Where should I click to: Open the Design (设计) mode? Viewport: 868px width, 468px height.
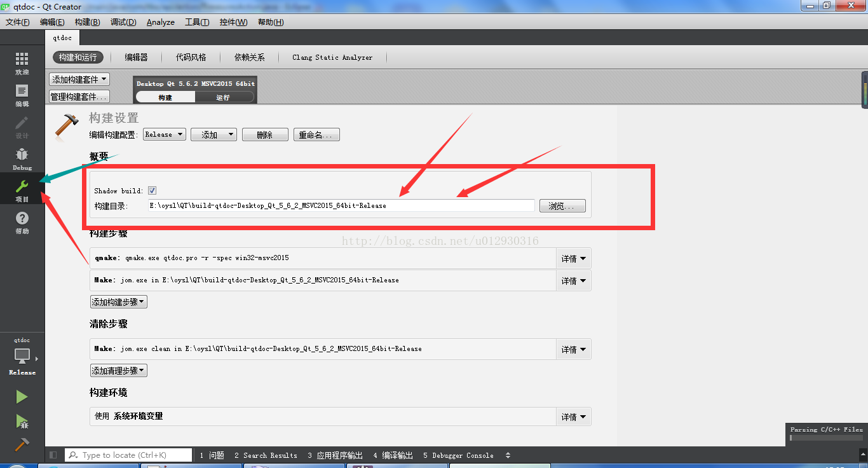tap(22, 127)
